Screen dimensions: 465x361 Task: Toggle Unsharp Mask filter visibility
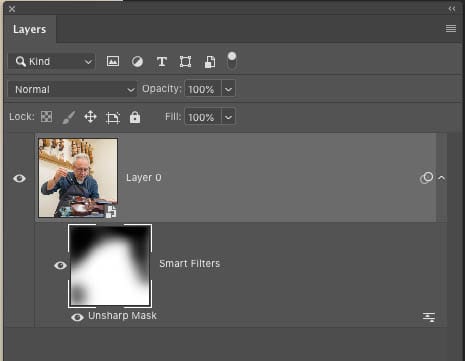pos(77,317)
